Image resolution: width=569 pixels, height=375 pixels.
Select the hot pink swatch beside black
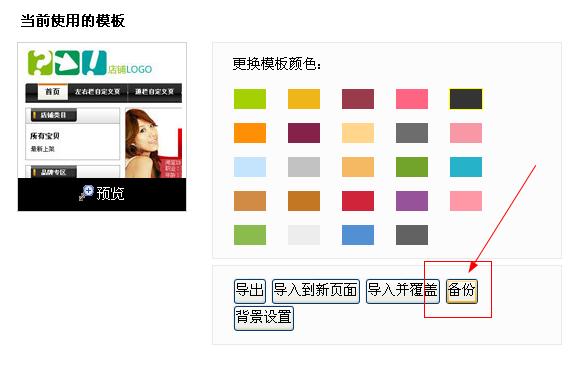412,99
